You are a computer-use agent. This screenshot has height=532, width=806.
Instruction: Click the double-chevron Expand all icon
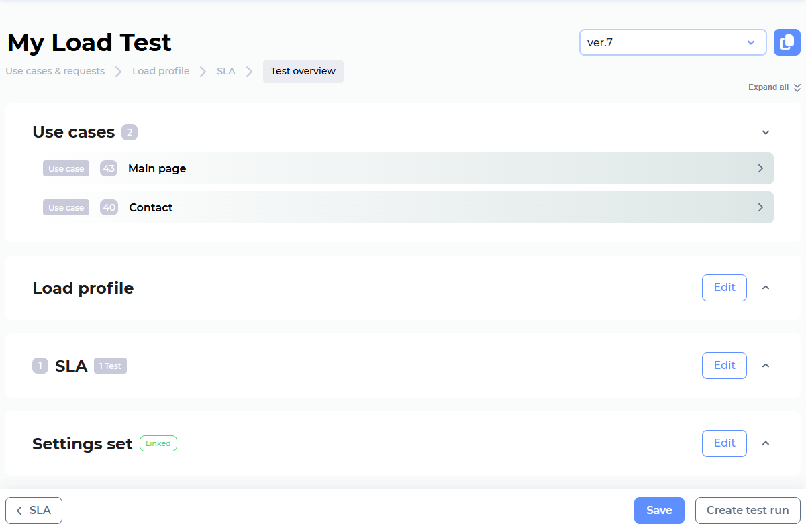pos(797,87)
